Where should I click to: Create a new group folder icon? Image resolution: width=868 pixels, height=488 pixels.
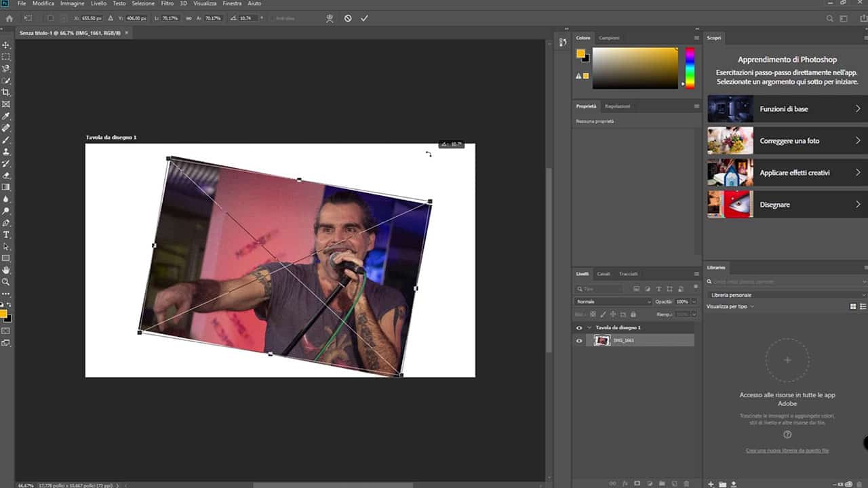pos(662,483)
